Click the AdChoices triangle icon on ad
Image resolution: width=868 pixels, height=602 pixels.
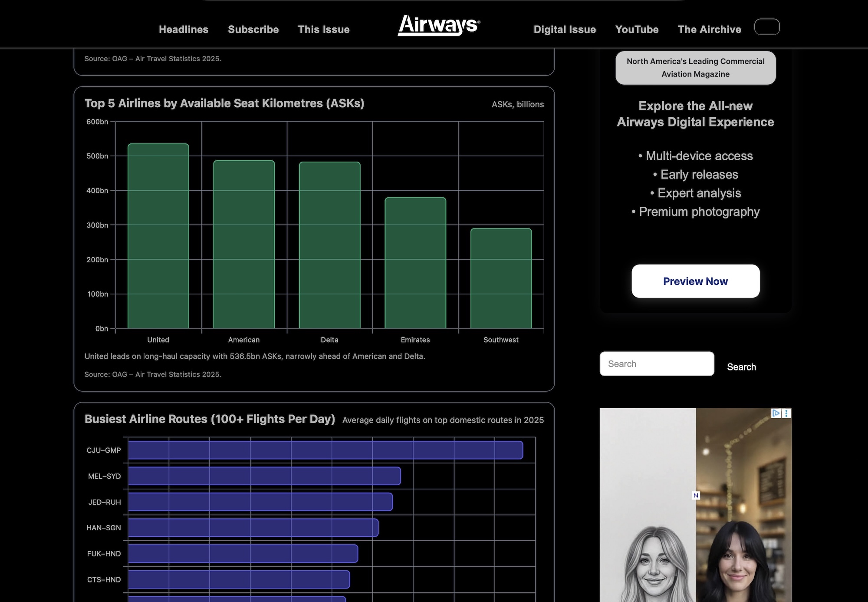coord(776,413)
